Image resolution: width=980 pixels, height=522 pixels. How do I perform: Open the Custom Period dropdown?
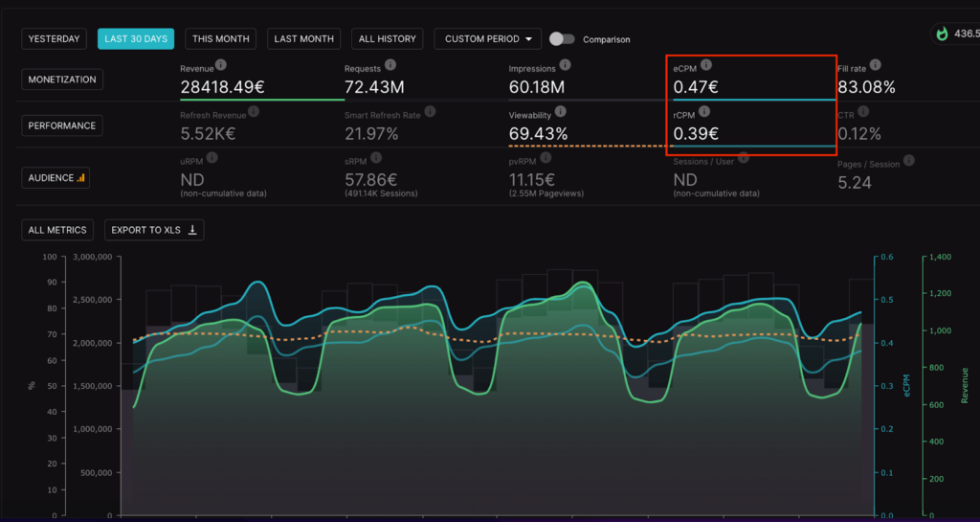487,39
